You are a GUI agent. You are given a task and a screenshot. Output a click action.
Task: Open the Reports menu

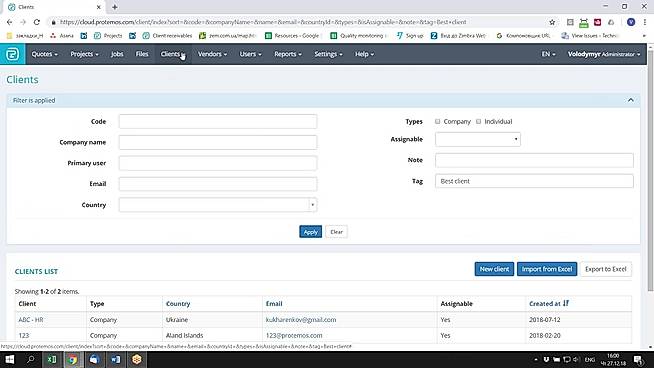coord(287,54)
